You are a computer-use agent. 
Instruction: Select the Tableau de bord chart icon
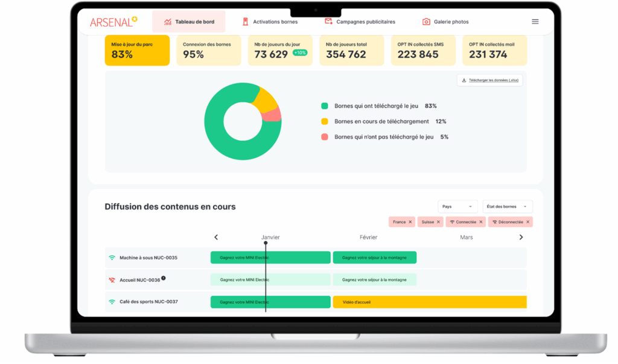pos(168,21)
